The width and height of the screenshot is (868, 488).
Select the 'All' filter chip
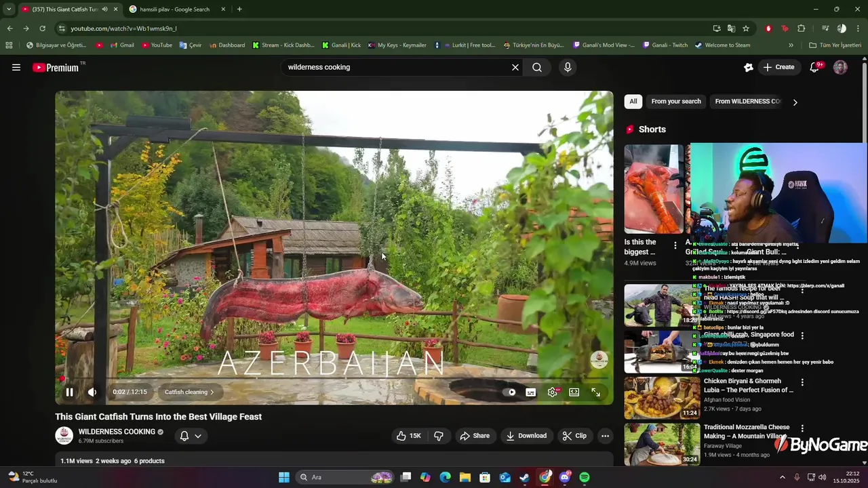(x=633, y=102)
